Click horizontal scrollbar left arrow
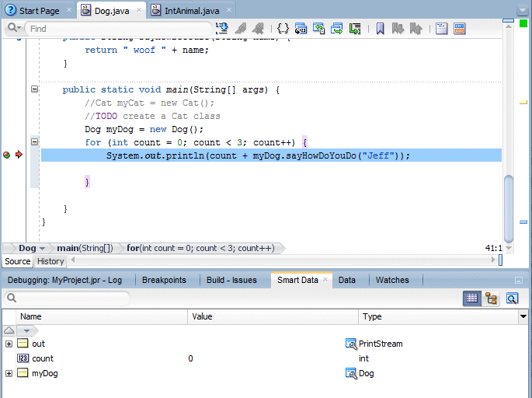Image resolution: width=532 pixels, height=398 pixels. point(72,260)
